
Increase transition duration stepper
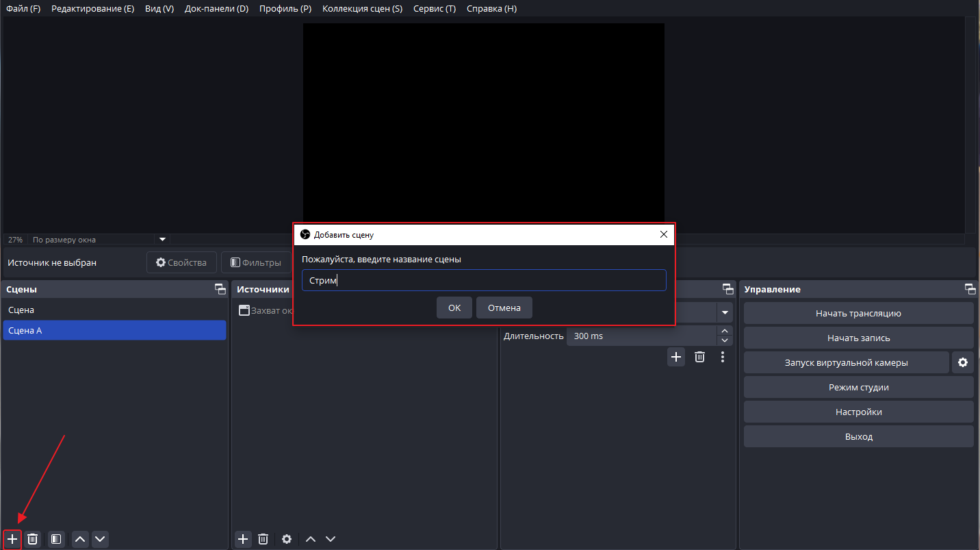(725, 331)
